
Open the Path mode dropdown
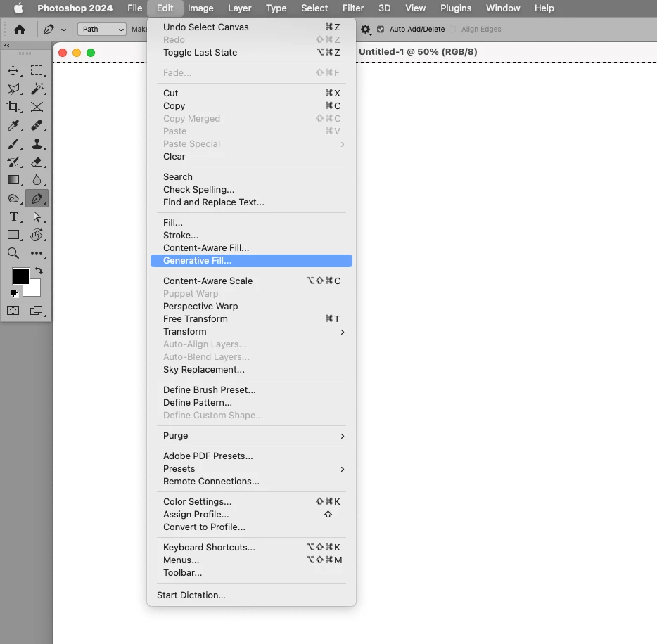[102, 30]
